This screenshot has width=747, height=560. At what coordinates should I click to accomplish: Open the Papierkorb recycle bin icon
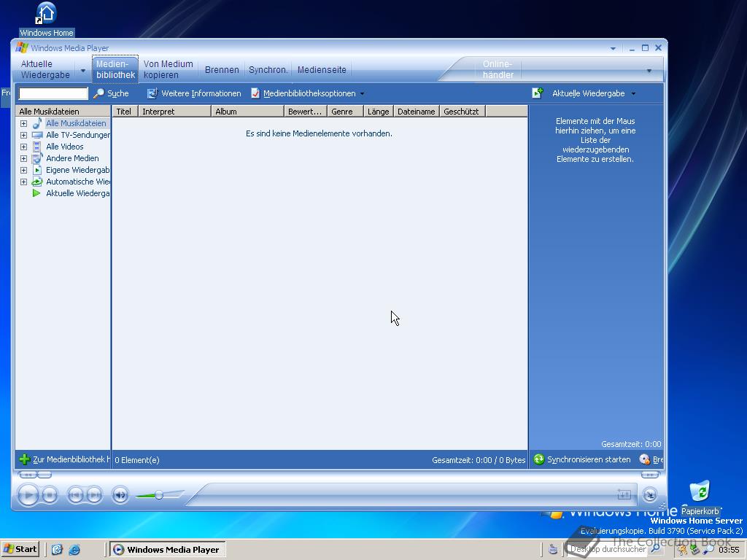[700, 497]
